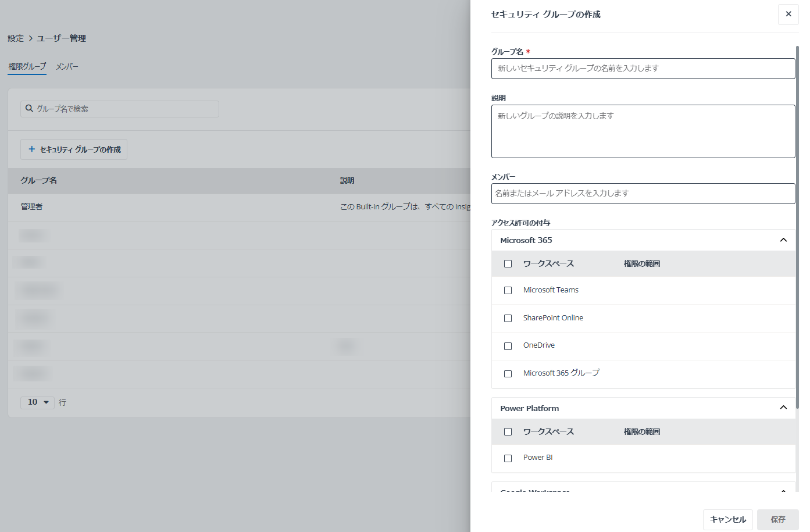Tick the SharePoint Online checkbox

pos(508,318)
